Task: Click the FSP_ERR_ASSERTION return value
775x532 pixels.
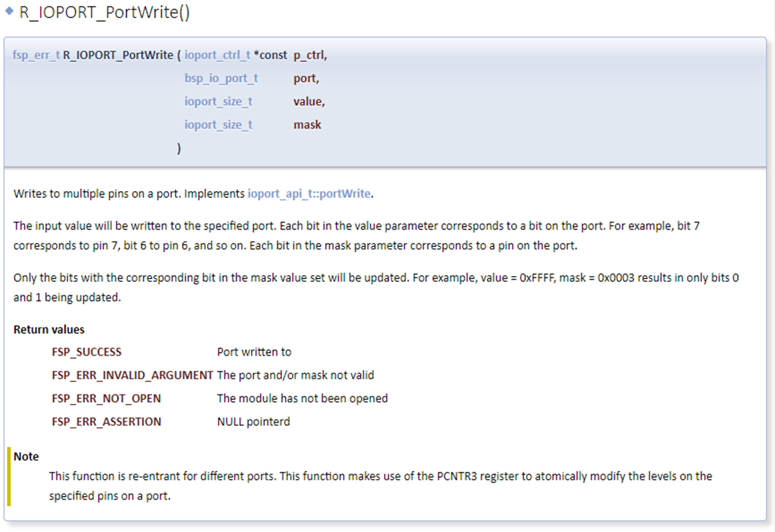Action: (x=106, y=422)
